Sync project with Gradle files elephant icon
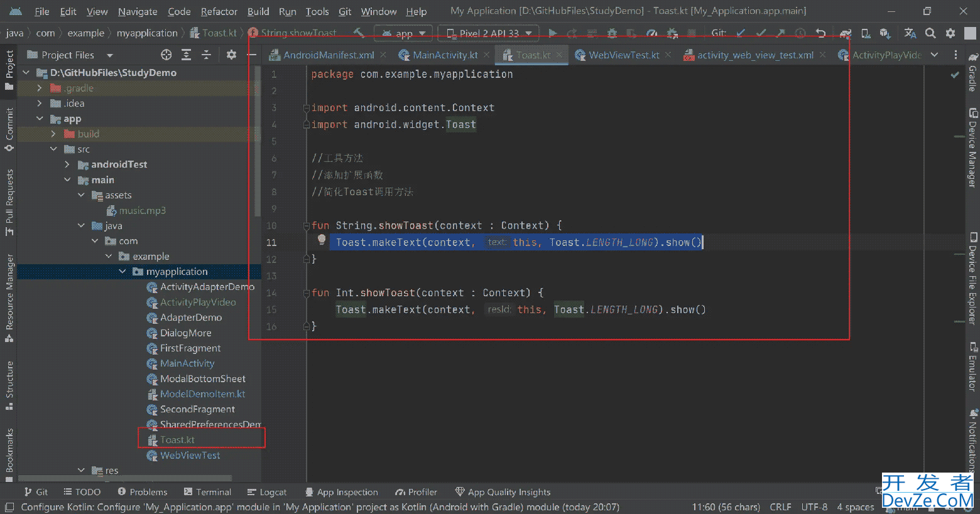 click(x=846, y=33)
